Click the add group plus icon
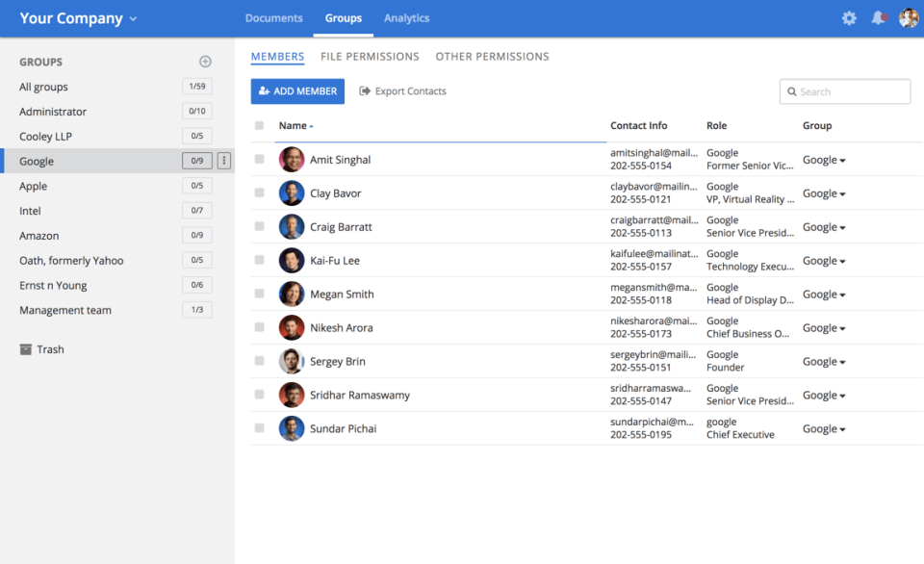 click(205, 62)
